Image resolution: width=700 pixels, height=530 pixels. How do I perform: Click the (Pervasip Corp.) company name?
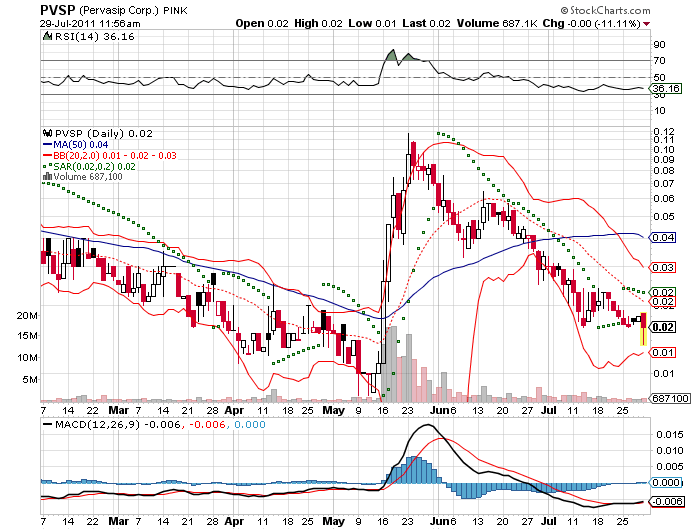click(119, 10)
